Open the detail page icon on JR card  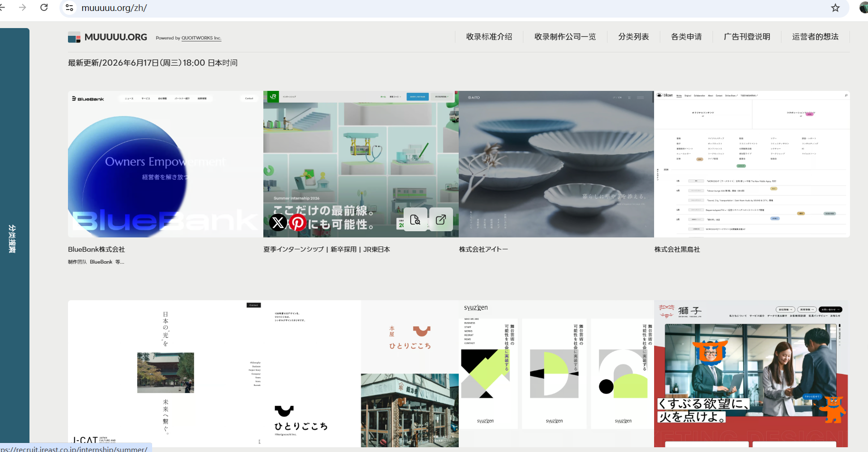415,219
